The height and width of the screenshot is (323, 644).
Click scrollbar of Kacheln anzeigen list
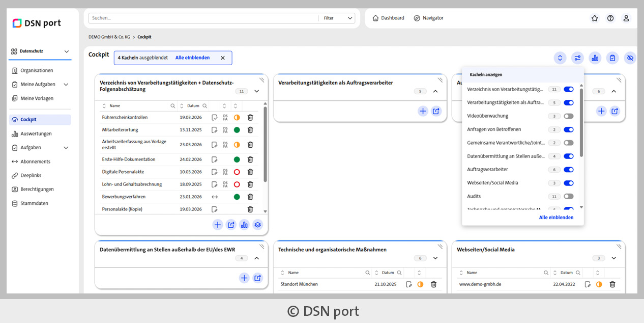pyautogui.click(x=581, y=122)
